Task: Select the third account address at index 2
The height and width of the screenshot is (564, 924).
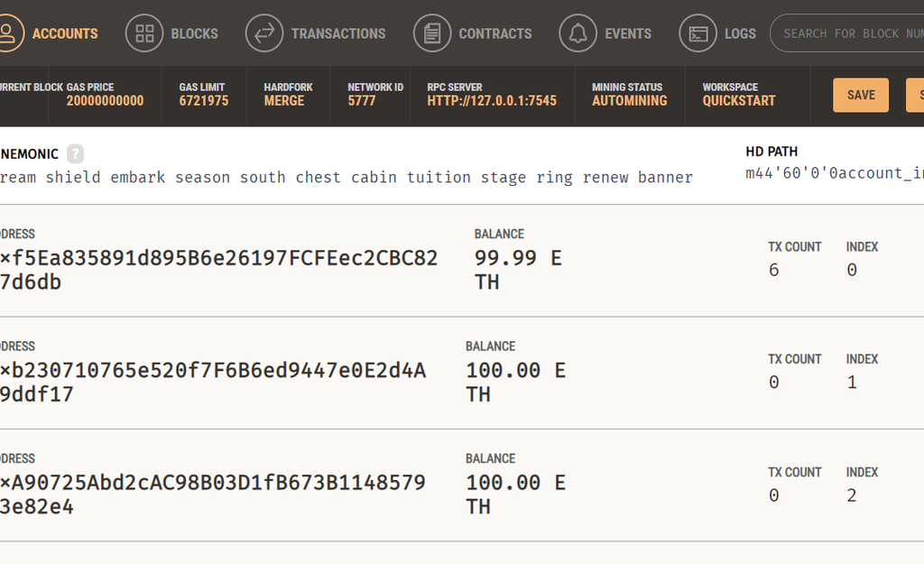Action: [213, 495]
